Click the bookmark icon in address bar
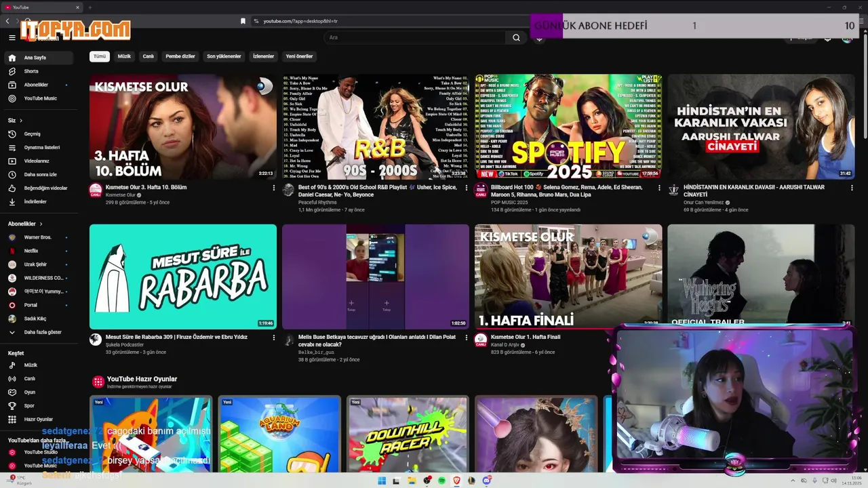The width and height of the screenshot is (868, 488). click(243, 21)
